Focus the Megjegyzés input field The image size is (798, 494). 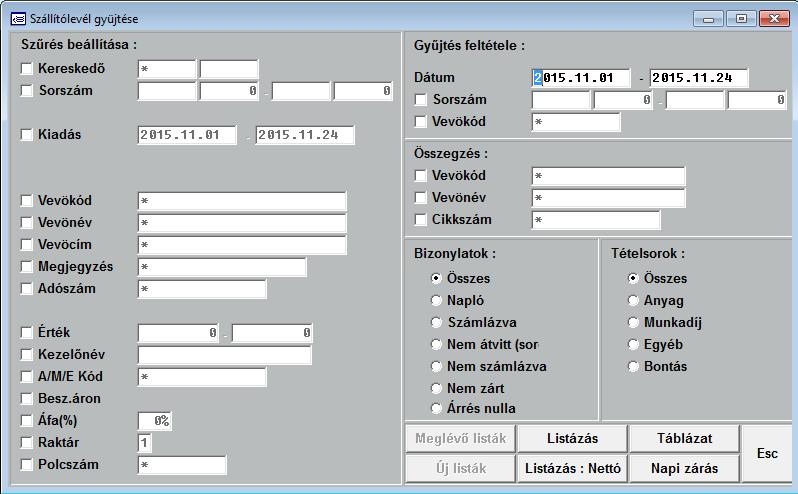[222, 267]
